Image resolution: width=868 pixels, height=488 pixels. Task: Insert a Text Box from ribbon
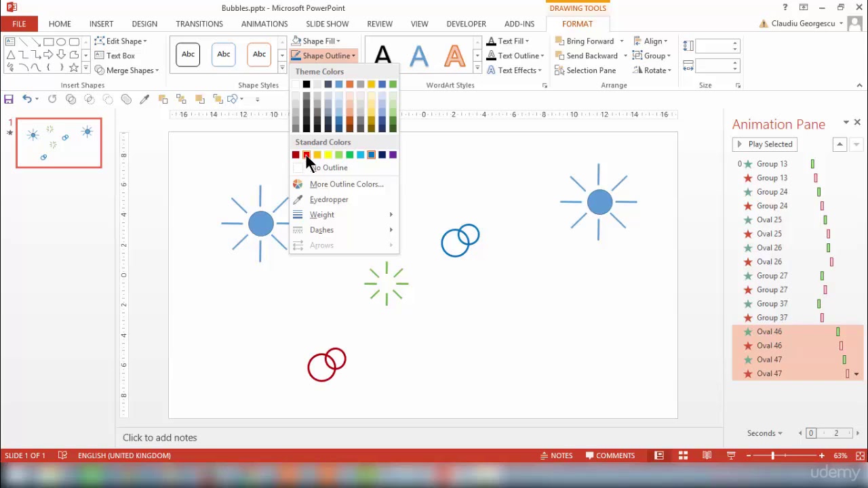pos(115,56)
